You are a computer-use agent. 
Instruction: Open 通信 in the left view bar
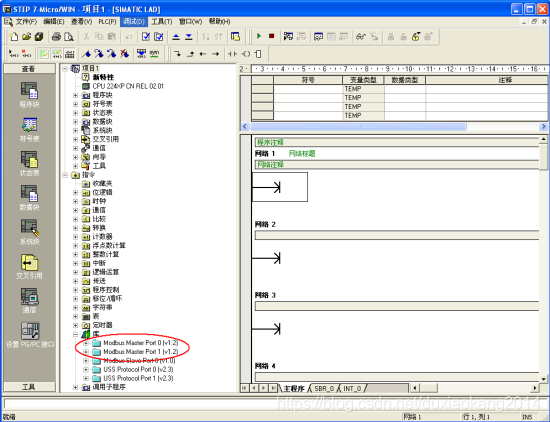(29, 301)
